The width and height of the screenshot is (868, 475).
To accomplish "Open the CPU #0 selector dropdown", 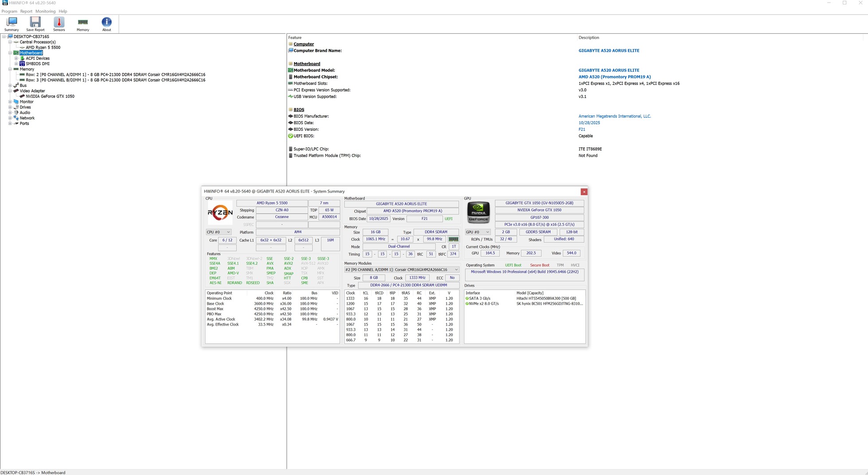I will tap(219, 232).
